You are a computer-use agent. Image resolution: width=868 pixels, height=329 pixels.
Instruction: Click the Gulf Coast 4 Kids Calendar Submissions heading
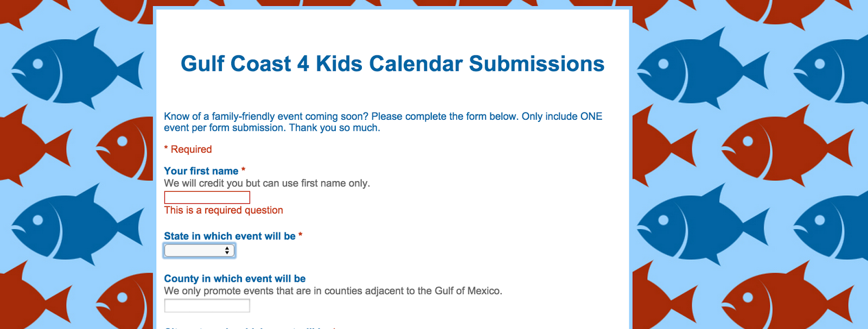pyautogui.click(x=392, y=64)
